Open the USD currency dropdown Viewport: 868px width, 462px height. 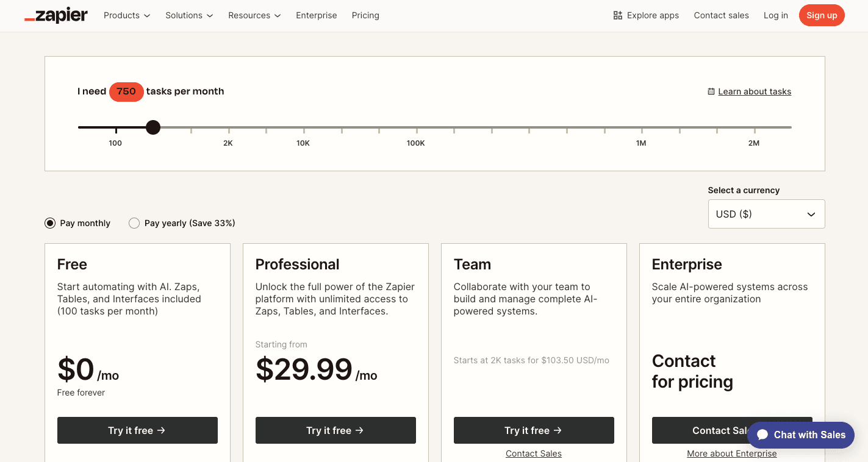coord(766,214)
